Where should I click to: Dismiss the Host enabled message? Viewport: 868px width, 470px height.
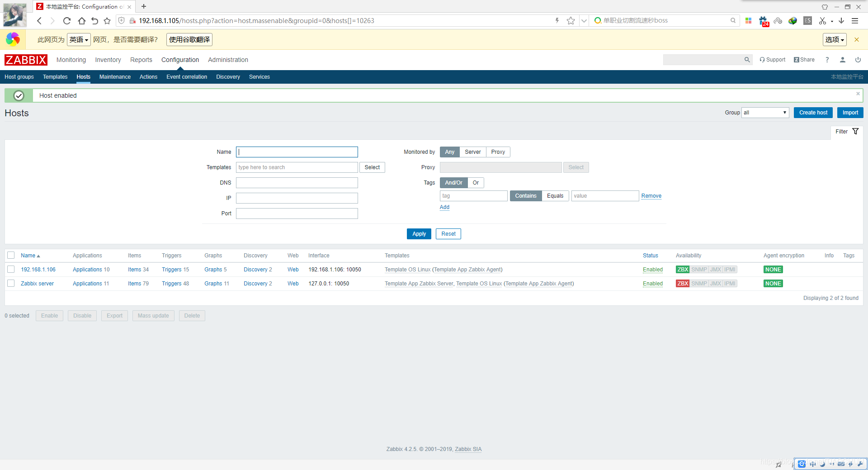click(x=858, y=94)
